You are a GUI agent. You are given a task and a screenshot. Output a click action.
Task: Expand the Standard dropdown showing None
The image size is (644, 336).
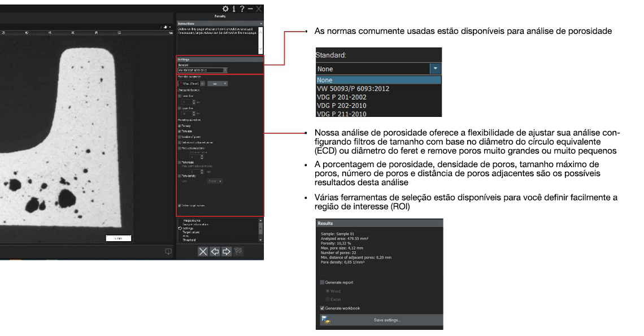pyautogui.click(x=435, y=69)
